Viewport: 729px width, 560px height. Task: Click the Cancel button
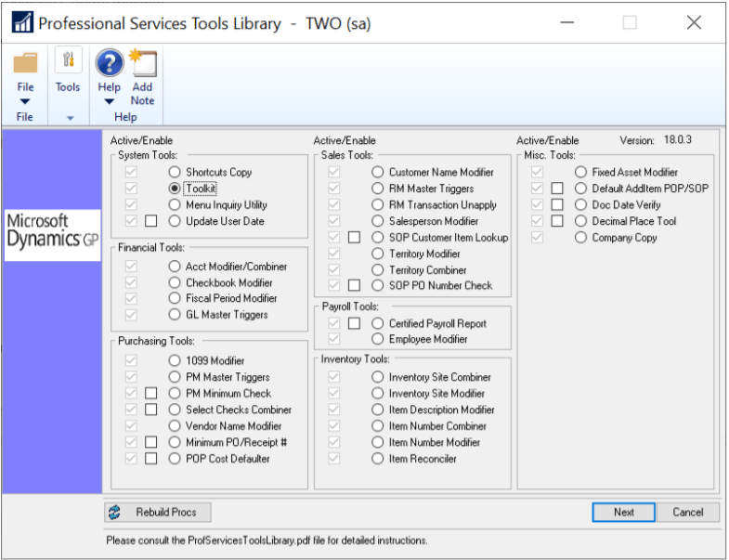[688, 512]
